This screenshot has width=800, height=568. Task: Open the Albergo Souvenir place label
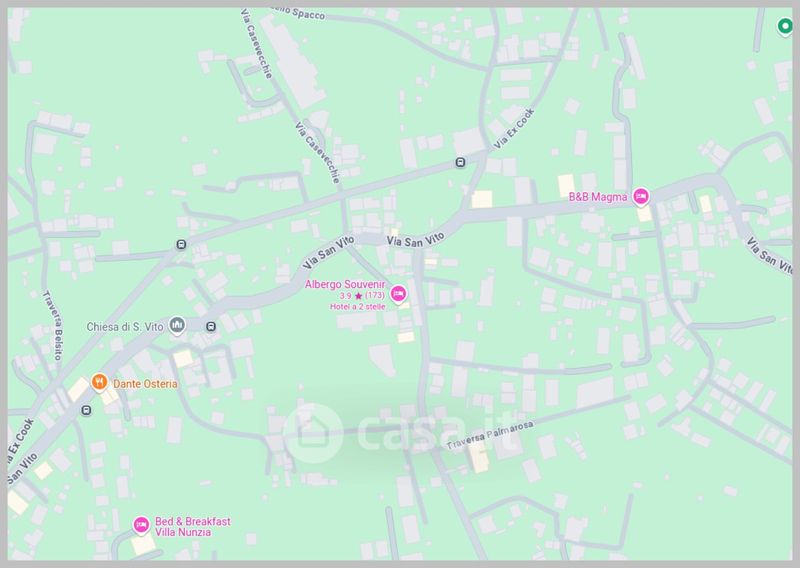pyautogui.click(x=345, y=284)
